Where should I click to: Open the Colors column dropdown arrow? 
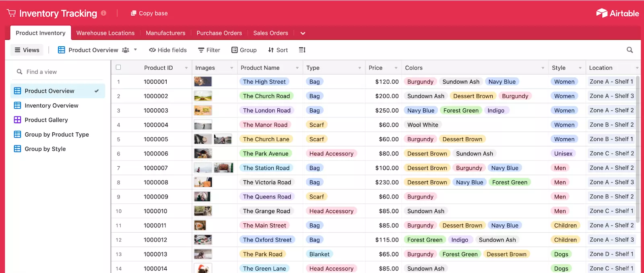[543, 68]
